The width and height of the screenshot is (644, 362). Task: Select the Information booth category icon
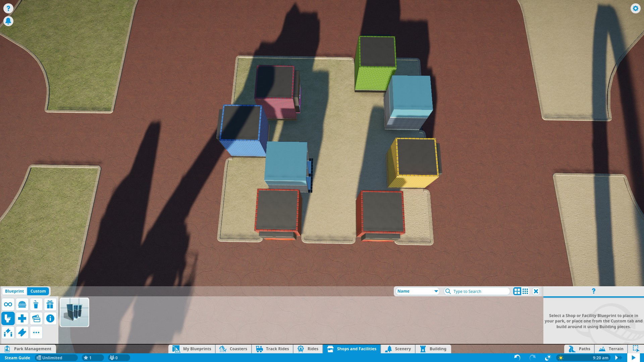[50, 318]
